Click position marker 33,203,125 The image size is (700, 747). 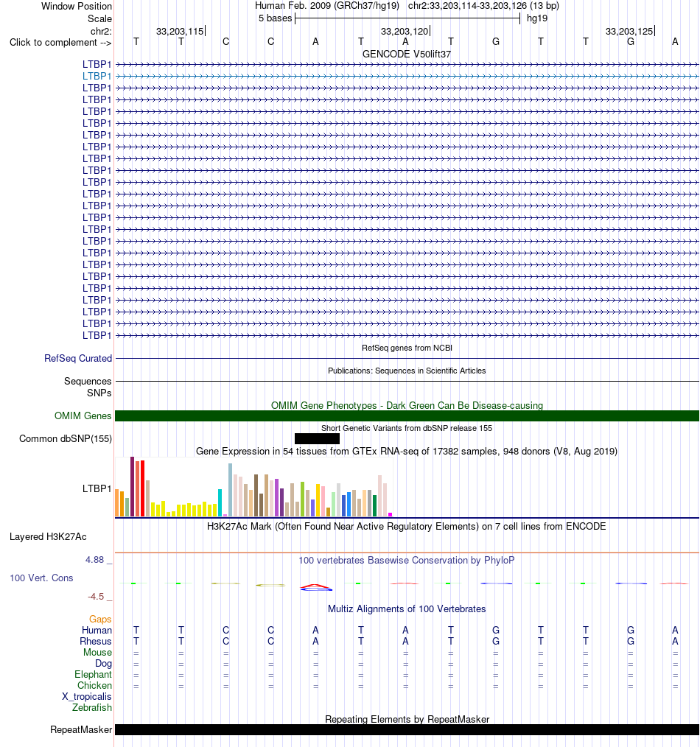click(x=629, y=32)
